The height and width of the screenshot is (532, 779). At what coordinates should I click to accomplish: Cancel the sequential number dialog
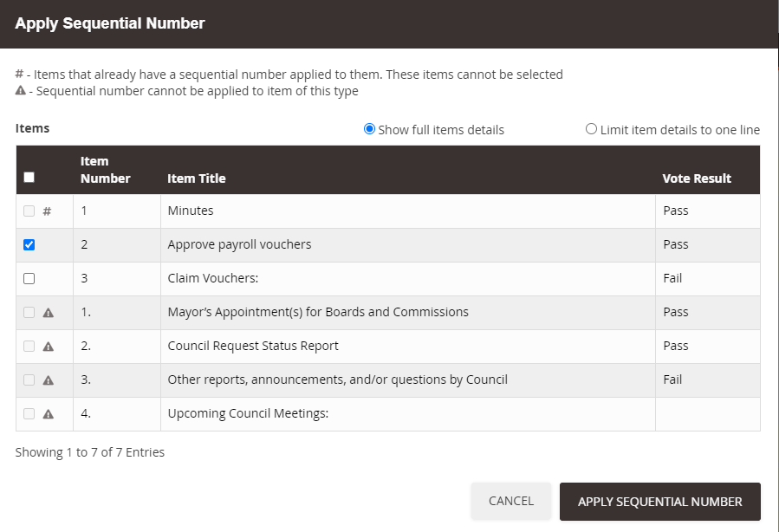pyautogui.click(x=510, y=501)
